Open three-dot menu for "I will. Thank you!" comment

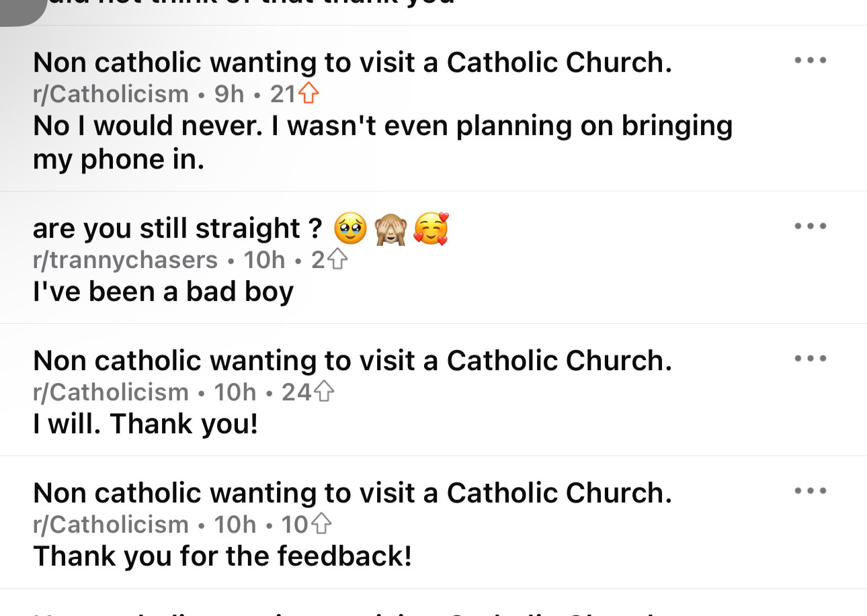810,359
